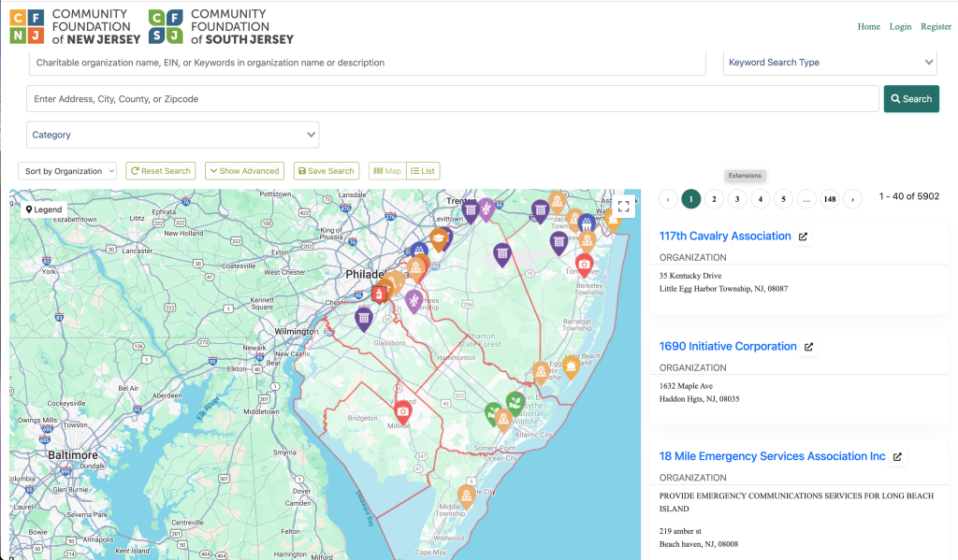The width and height of the screenshot is (958, 560).
Task: Select the Register menu item
Action: [x=936, y=26]
